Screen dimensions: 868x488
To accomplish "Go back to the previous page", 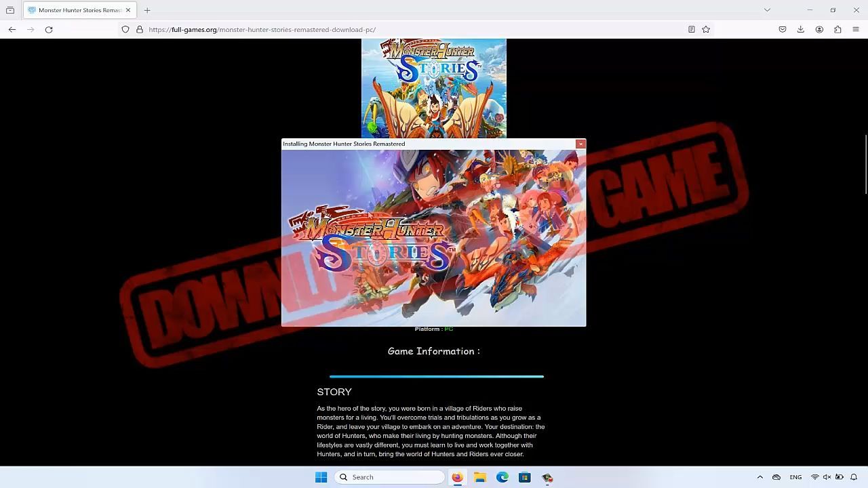I will pos(12,29).
